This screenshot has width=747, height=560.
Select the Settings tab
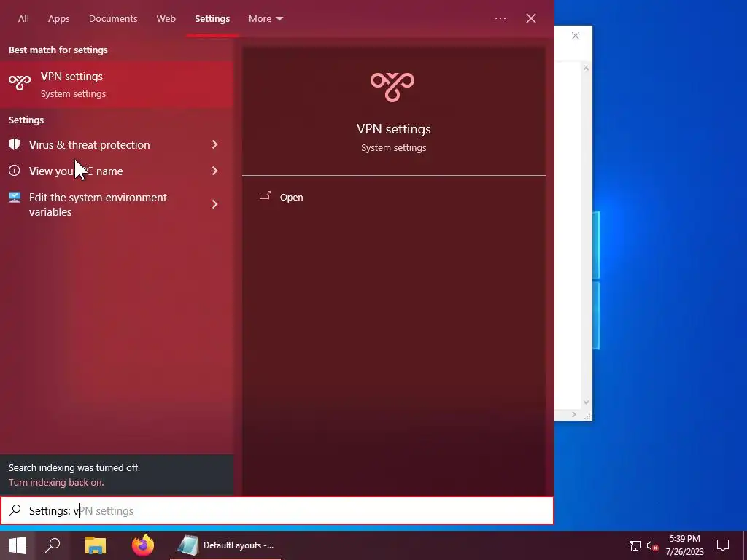(212, 18)
